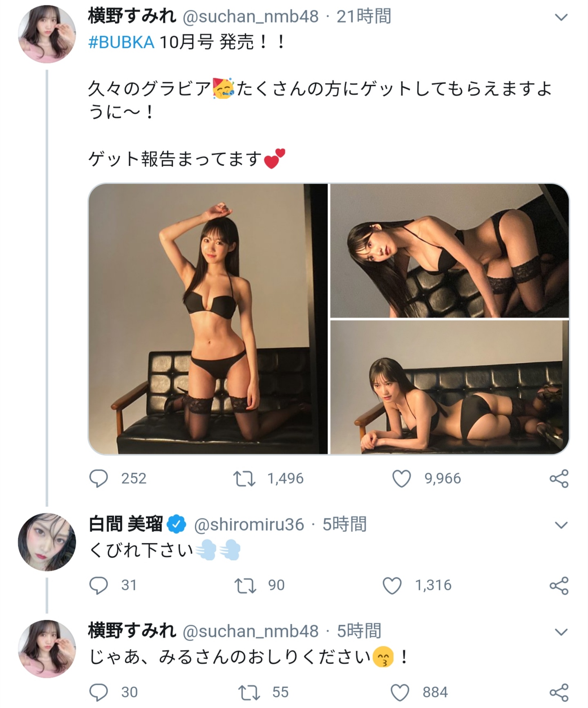Image resolution: width=588 pixels, height=708 pixels.
Task: Like the tweet with 9,966 likes
Action: [401, 478]
